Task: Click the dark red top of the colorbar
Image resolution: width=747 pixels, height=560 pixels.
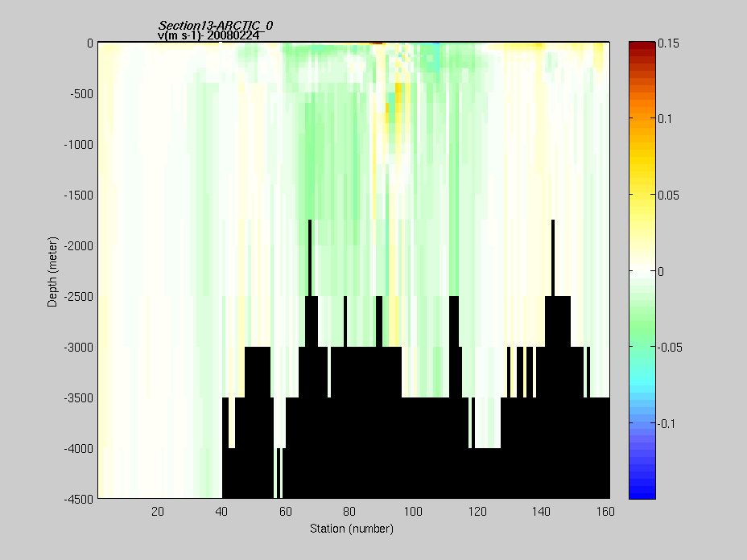Action: click(x=642, y=47)
